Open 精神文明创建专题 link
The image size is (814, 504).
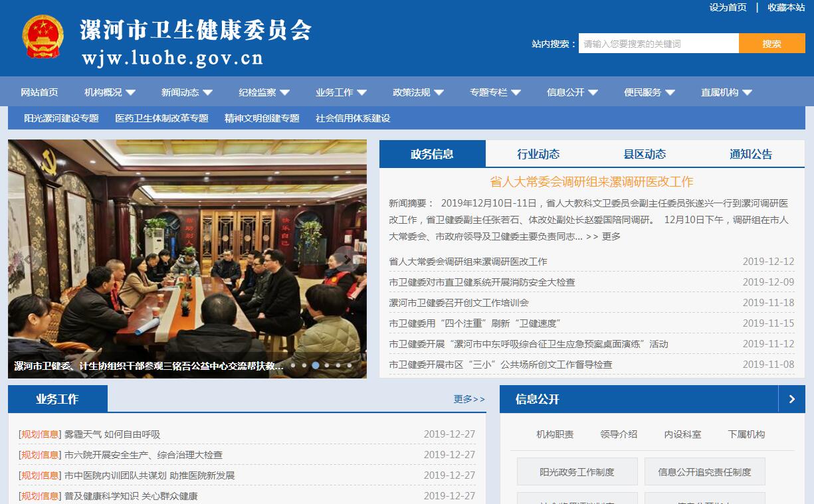coord(262,118)
